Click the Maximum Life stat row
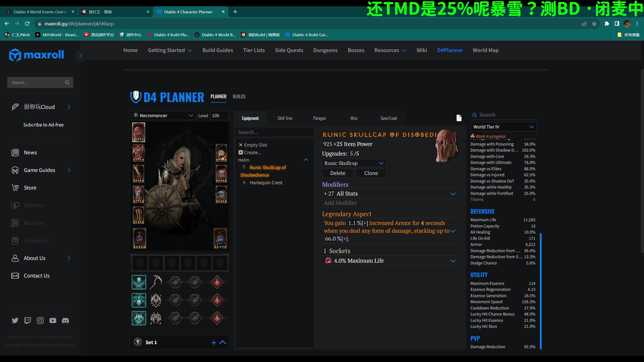Screen dimensions: 644x362 point(503,220)
